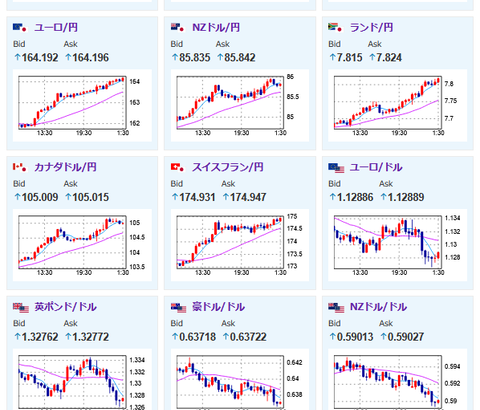Click the EU-US flag icon beside ユーロ/ドル
480x410 pixels.
pyautogui.click(x=336, y=168)
